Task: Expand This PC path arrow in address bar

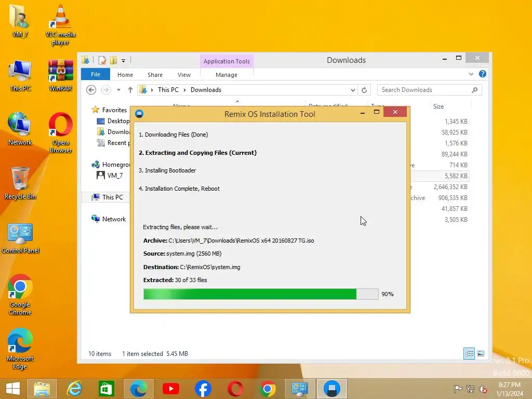Action: click(x=185, y=90)
